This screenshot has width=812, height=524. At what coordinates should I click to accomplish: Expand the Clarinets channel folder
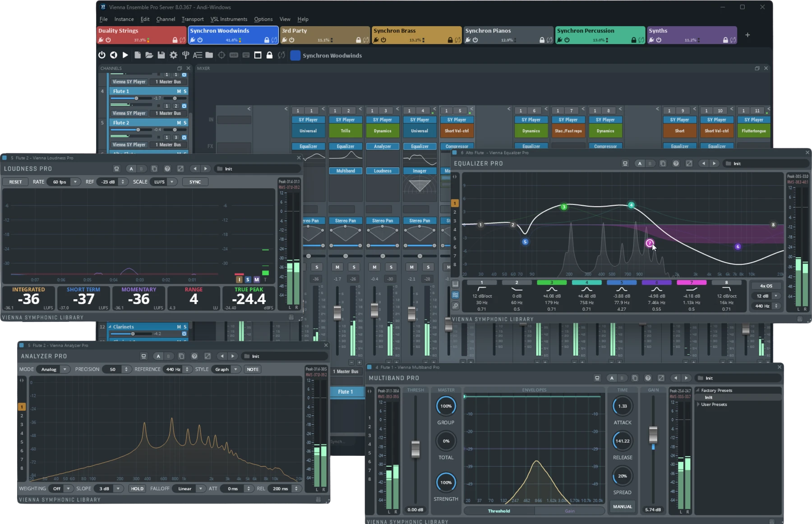(x=110, y=327)
